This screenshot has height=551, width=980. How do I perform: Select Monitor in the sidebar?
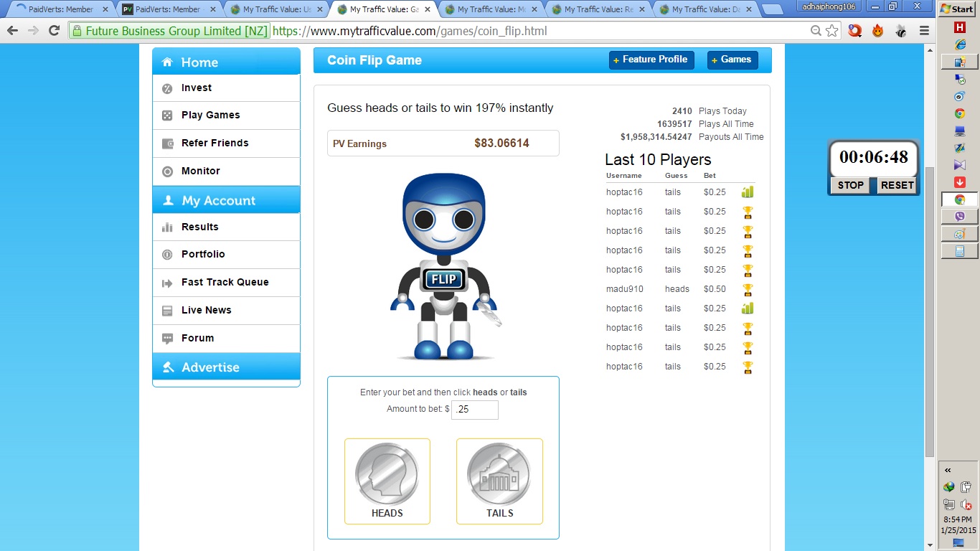pyautogui.click(x=226, y=171)
